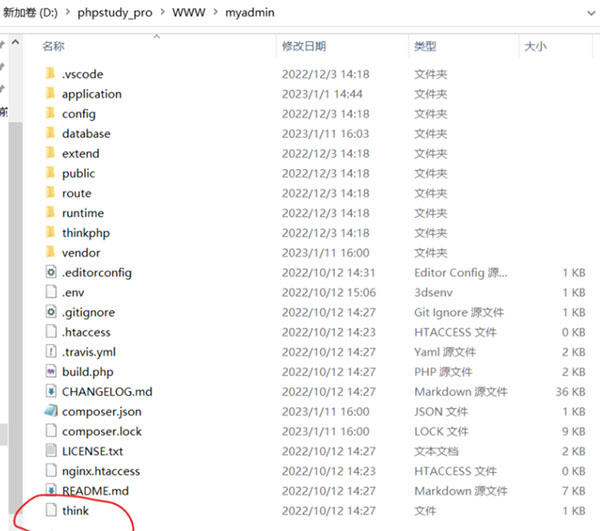Viewport: 600px width, 531px height.
Task: Select the build.php file name
Action: tap(88, 372)
